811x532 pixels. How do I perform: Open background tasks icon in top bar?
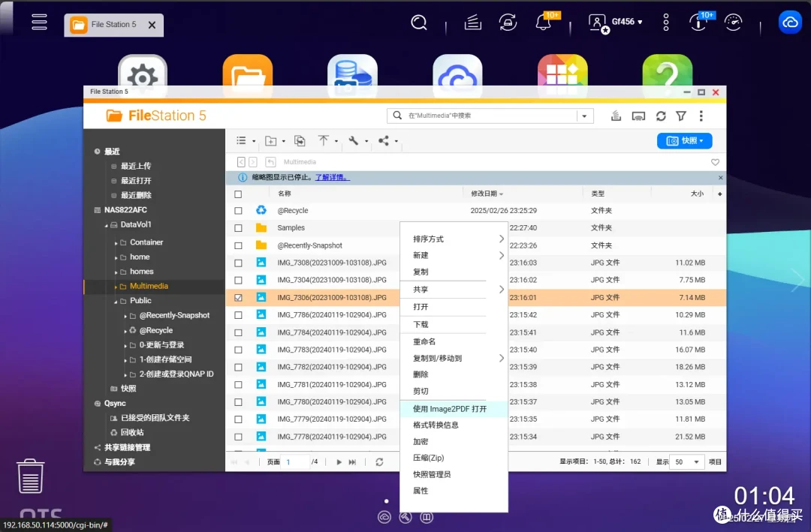(x=473, y=23)
